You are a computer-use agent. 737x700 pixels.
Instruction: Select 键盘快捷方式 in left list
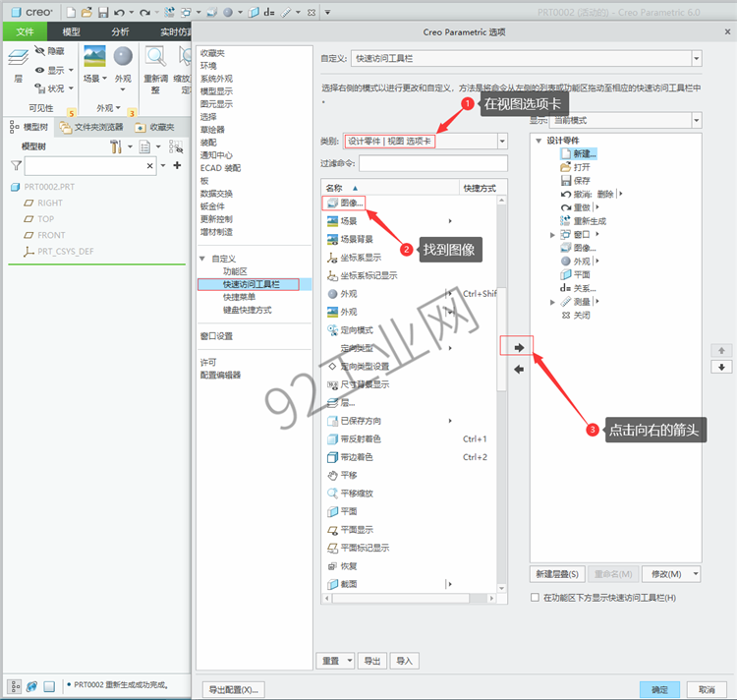pyautogui.click(x=248, y=310)
